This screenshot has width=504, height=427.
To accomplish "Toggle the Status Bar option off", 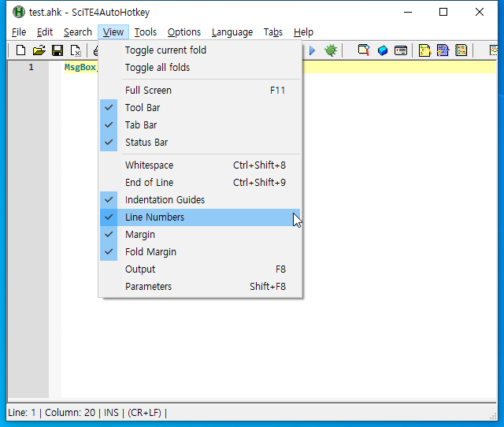I will 200,143.
